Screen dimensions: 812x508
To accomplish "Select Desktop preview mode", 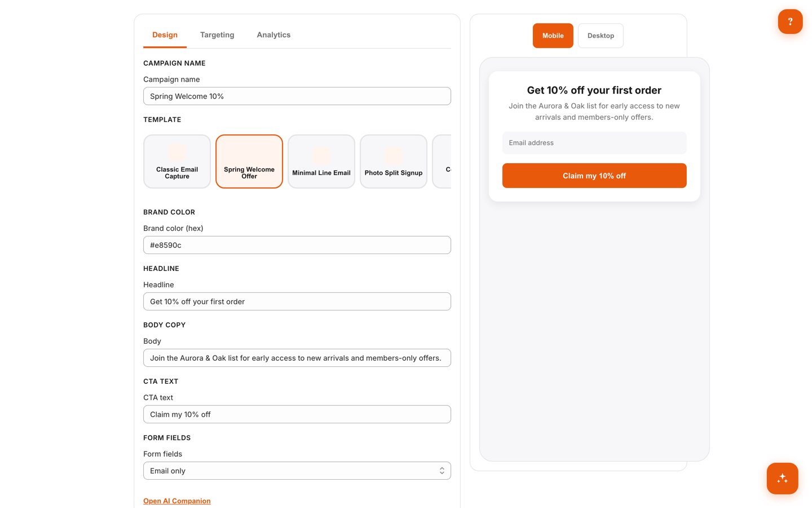I will click(x=601, y=36).
